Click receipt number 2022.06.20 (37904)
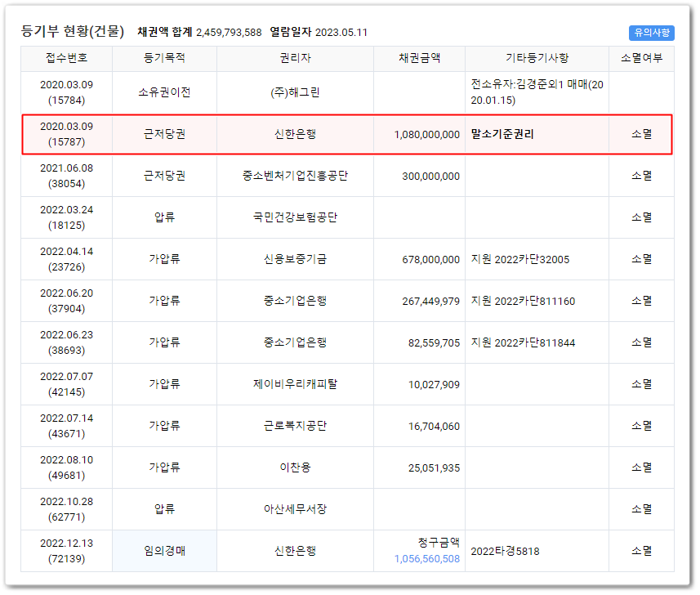The height and width of the screenshot is (595, 700). pos(66,301)
